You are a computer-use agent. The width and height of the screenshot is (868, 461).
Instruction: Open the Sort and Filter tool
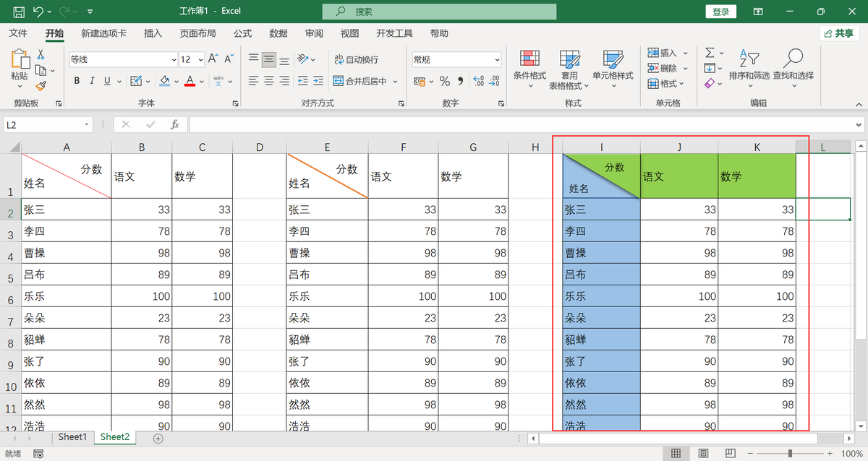point(749,60)
